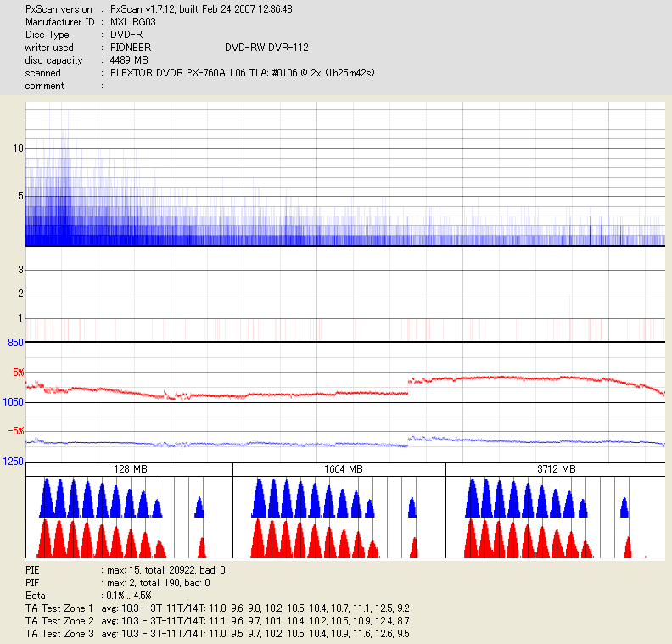Click the Beta range 0.1% .. 4.5% value

pos(129,596)
